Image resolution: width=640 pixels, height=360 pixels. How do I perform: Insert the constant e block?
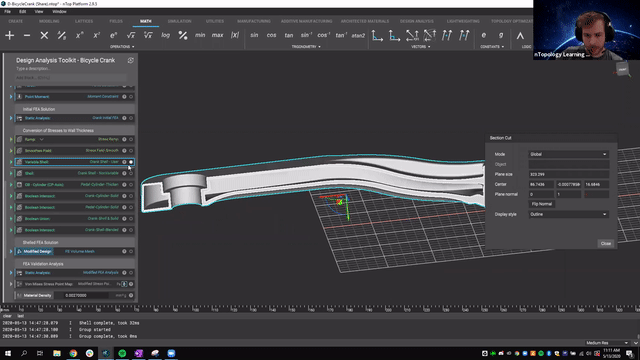pyautogui.click(x=484, y=36)
